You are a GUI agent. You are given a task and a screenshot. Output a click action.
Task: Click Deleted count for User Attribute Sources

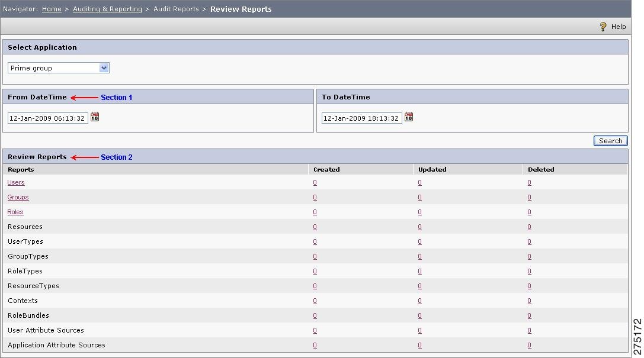click(x=530, y=330)
